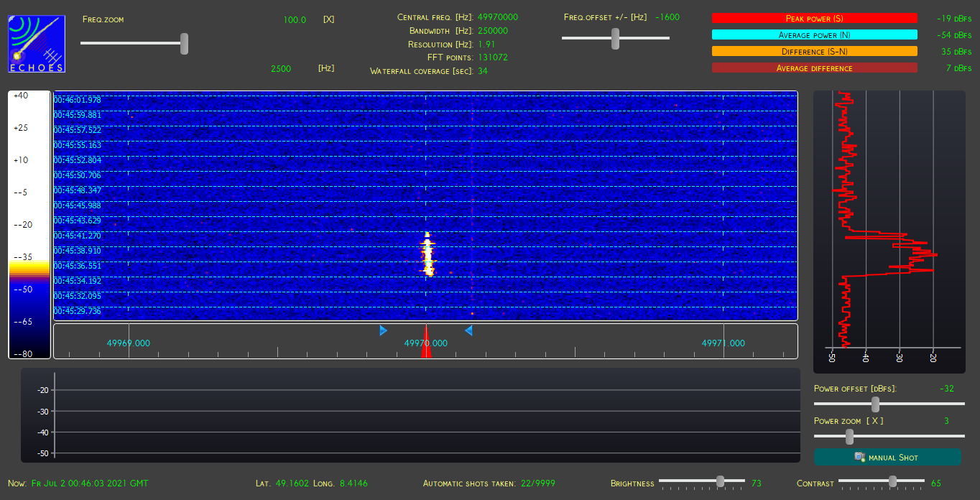The width and height of the screenshot is (980, 500).
Task: Click the bright meteor echo in waterfall
Action: point(427,254)
